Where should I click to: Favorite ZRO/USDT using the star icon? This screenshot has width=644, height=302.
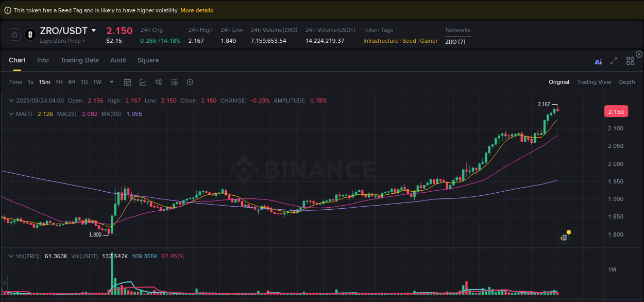coord(14,35)
